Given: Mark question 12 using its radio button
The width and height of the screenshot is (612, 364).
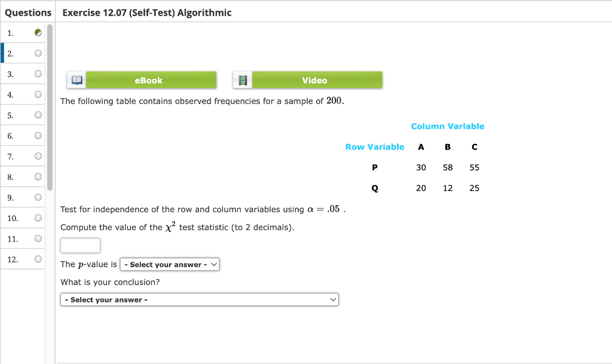Looking at the screenshot, I should 38,259.
